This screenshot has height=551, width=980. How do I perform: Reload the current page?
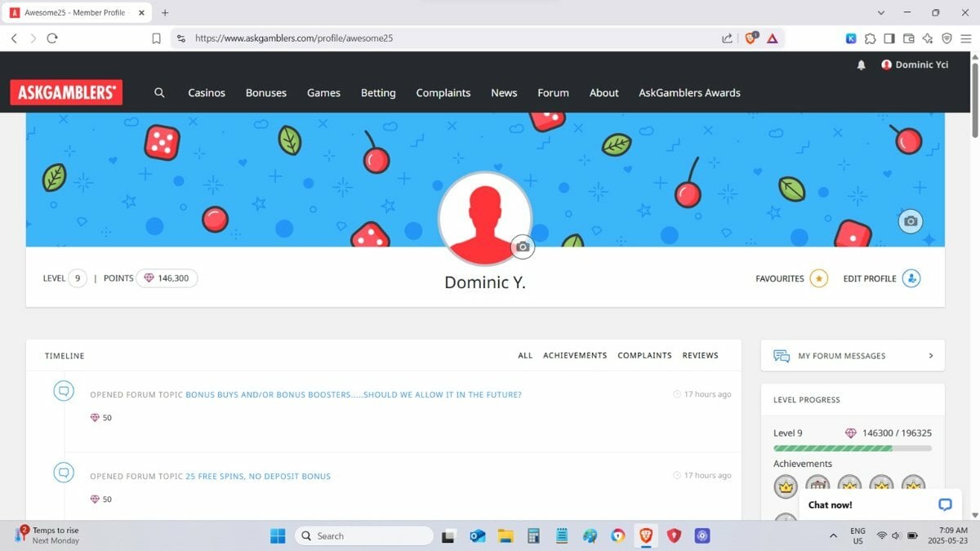coord(52,38)
